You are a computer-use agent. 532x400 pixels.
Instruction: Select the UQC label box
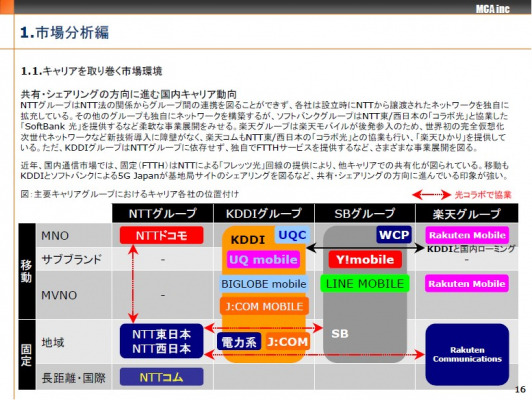(x=292, y=235)
